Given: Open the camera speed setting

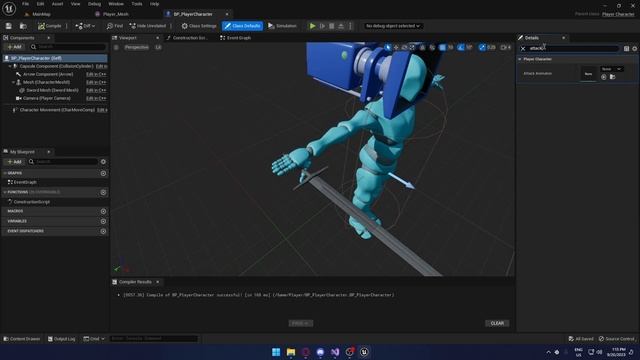Looking at the screenshot, I should pos(506,47).
